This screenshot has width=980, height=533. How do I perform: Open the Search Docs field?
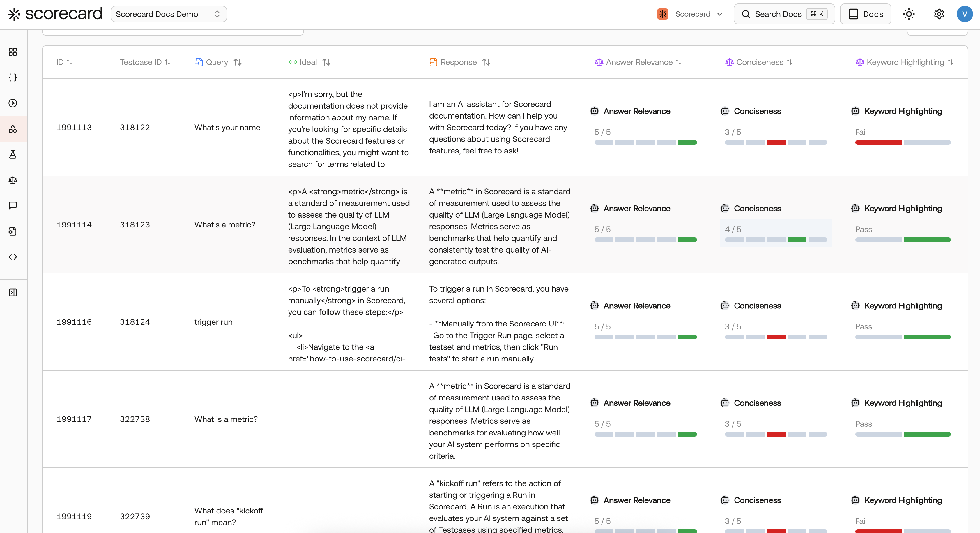click(784, 14)
